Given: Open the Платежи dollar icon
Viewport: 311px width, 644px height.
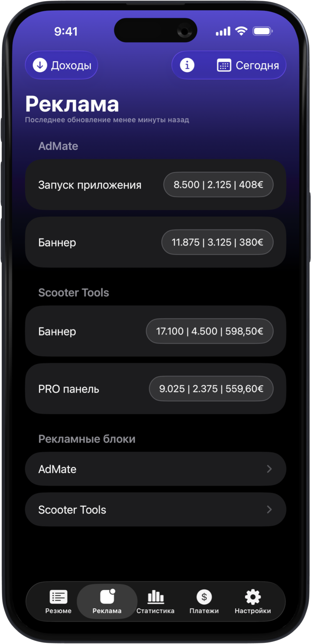Looking at the screenshot, I should point(204,597).
